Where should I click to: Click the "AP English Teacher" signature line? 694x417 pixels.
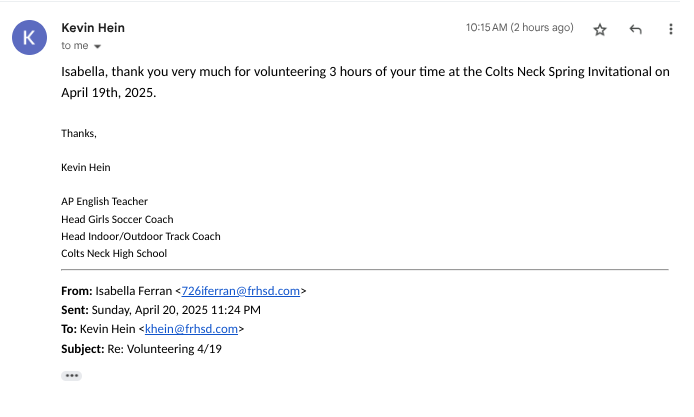[x=104, y=202]
